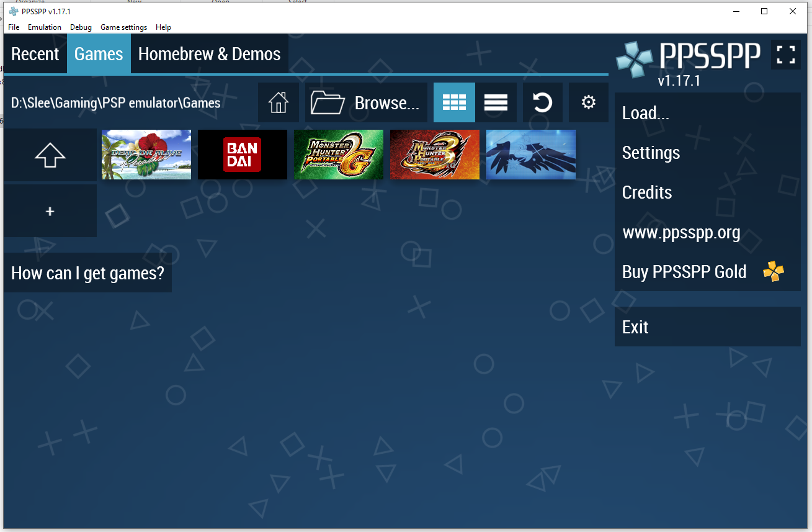Select the Games tab
This screenshot has width=812, height=532.
point(99,54)
